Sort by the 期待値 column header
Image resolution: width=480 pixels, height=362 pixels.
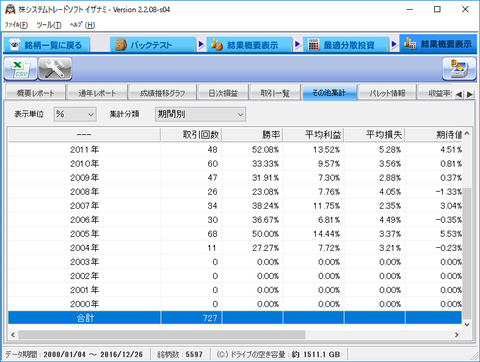[434, 135]
